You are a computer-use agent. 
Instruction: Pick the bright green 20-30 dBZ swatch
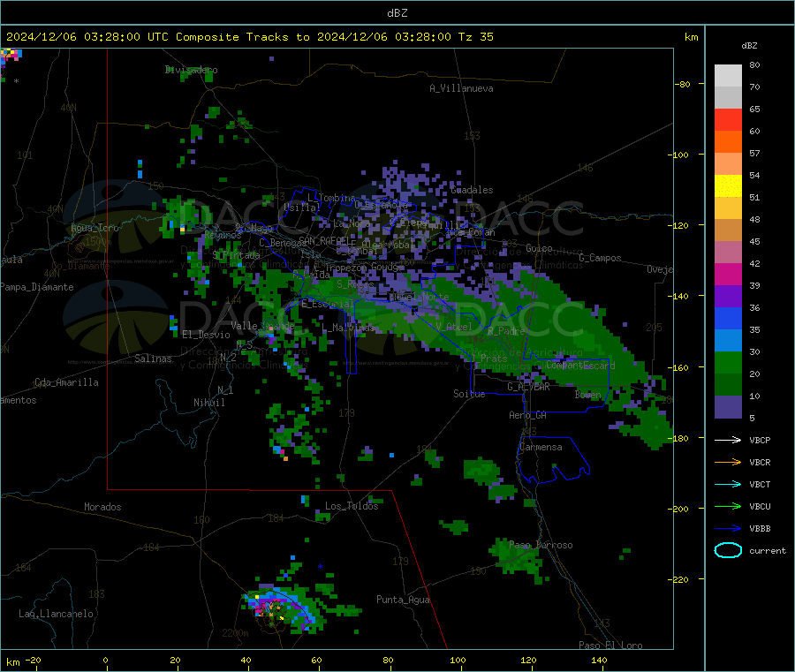(x=728, y=362)
